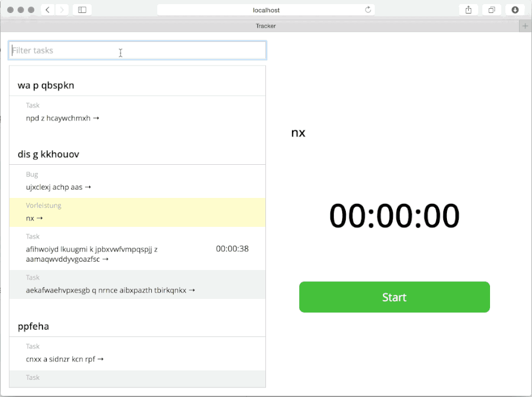This screenshot has width=532, height=397.
Task: Click the project header dis g kkhouov
Action: (50, 154)
